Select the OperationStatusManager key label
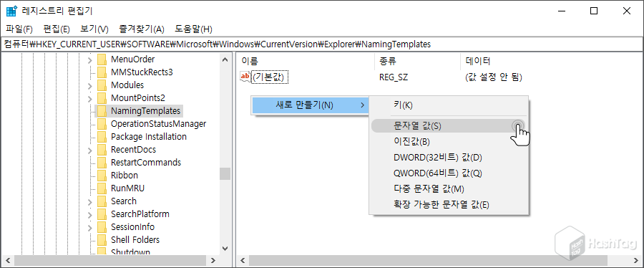Screen dimensions: 644x268 [159, 124]
